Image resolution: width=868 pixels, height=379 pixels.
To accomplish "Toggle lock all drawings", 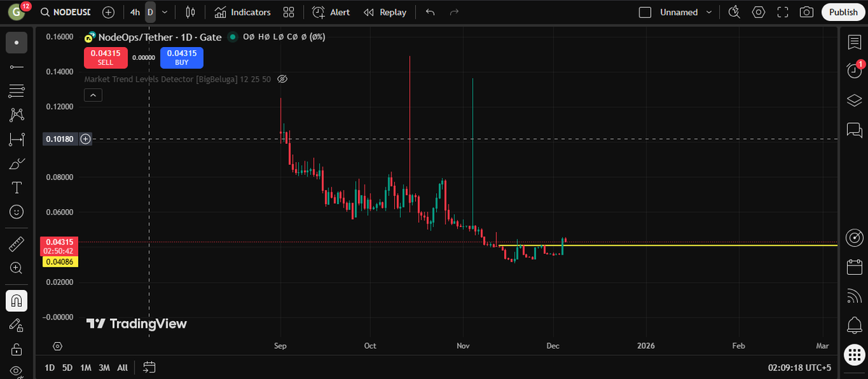I will click(17, 349).
